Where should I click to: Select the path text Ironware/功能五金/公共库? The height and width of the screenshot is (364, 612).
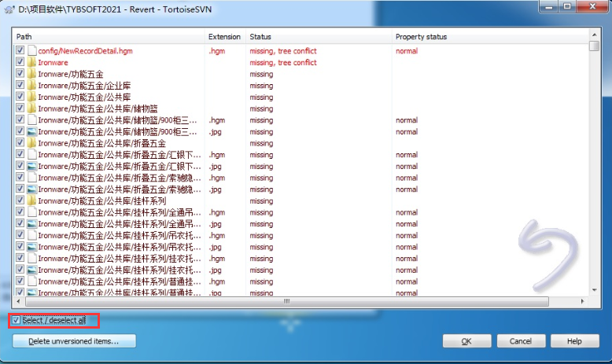[84, 97]
